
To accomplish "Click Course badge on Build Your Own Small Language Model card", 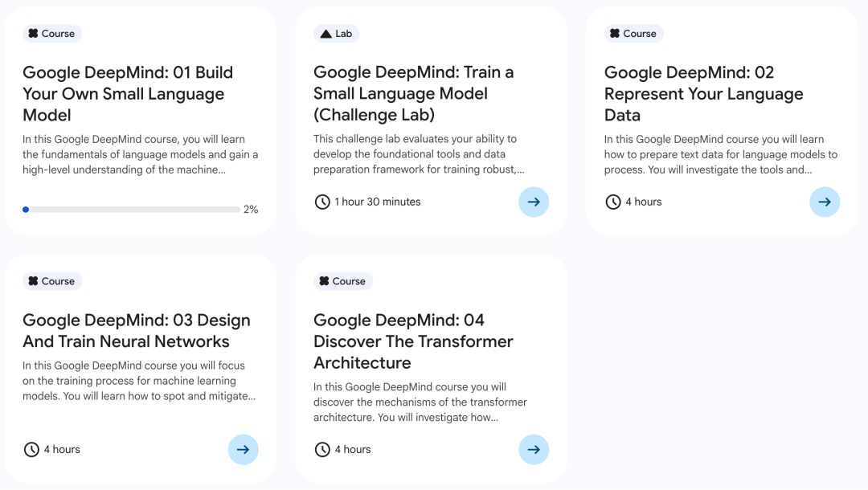I will (51, 34).
